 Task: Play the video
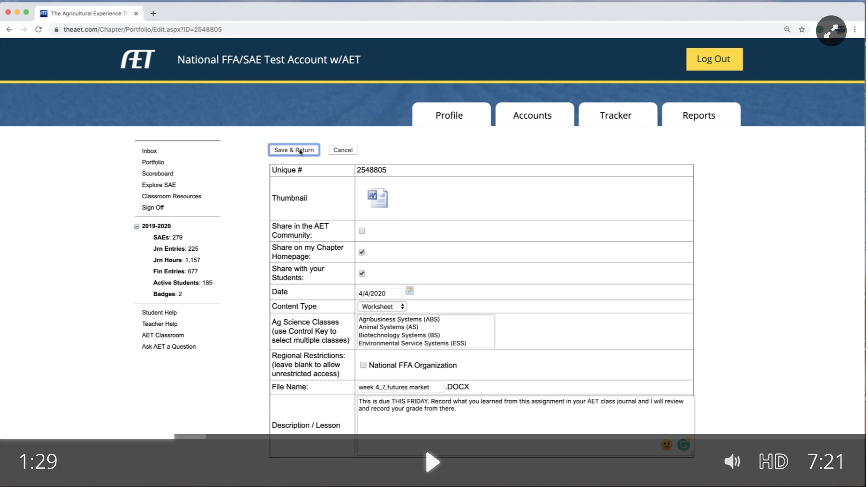click(433, 462)
